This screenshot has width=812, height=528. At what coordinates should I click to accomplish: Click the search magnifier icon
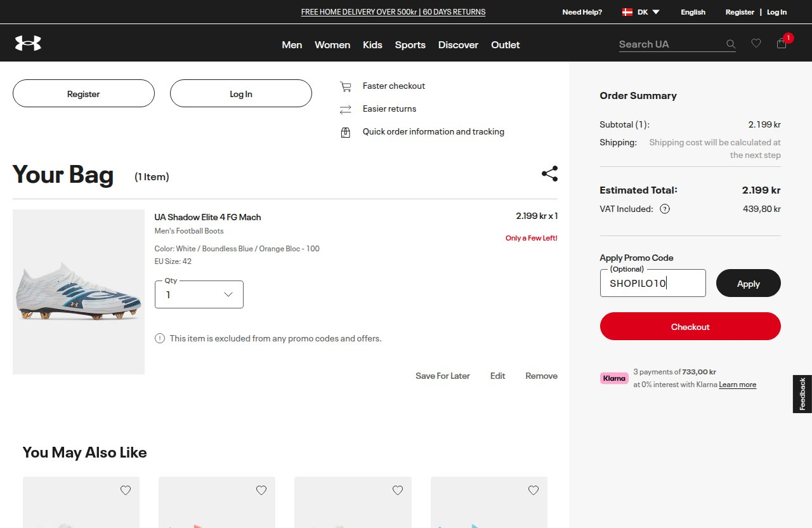point(731,44)
